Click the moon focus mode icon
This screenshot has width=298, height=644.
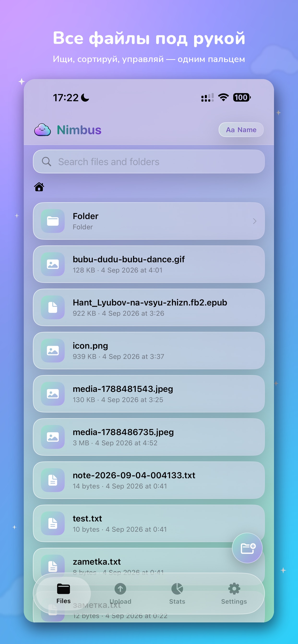85,98
